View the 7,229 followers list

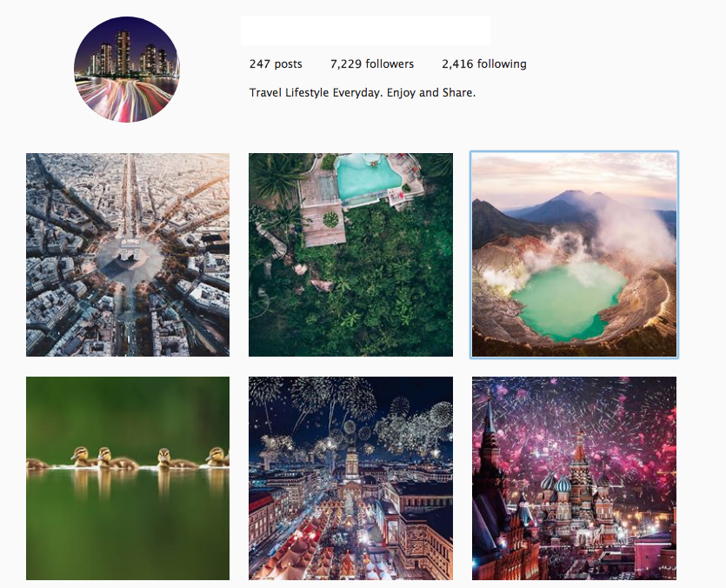click(x=372, y=64)
